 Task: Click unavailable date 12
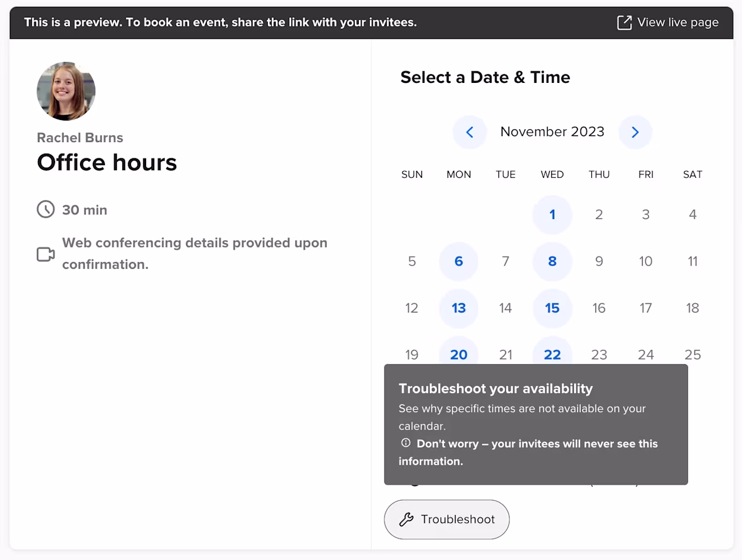click(x=412, y=308)
